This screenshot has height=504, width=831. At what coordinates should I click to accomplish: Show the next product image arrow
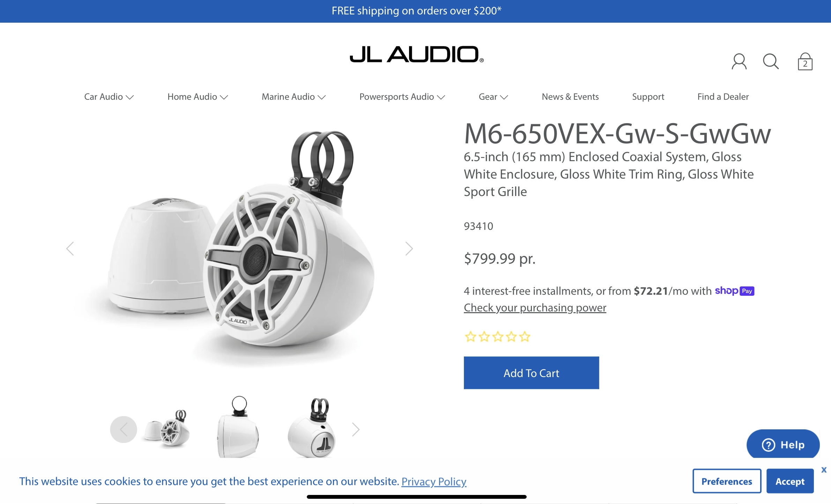pyautogui.click(x=409, y=249)
